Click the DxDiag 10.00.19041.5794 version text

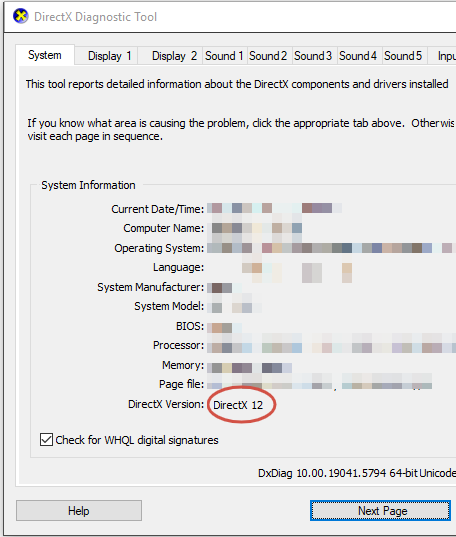[x=357, y=473]
